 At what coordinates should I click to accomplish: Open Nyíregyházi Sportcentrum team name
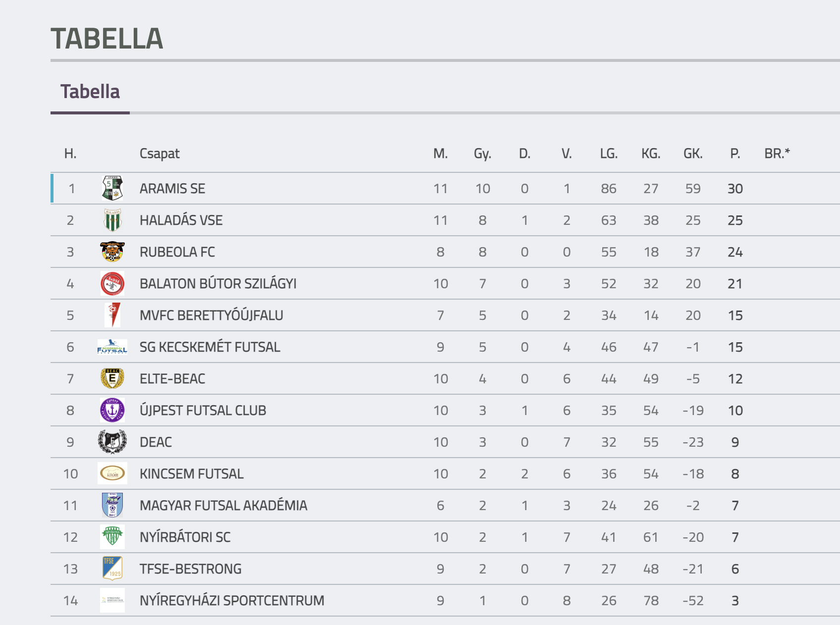pyautogui.click(x=232, y=601)
